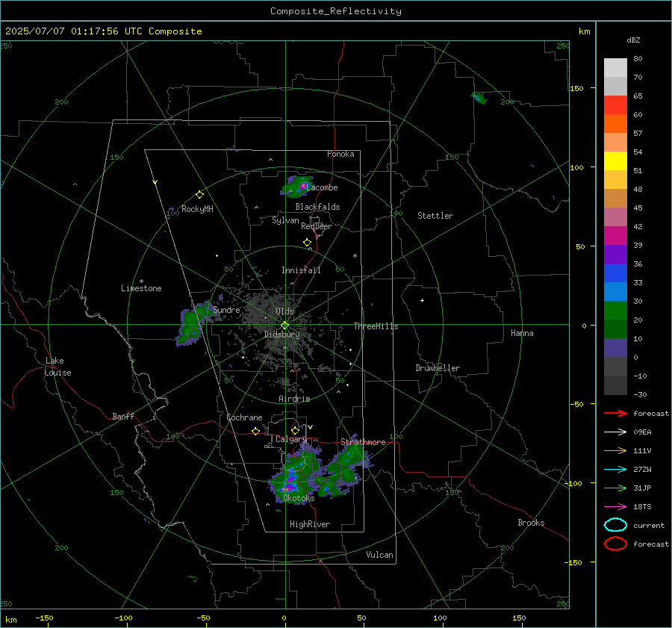Click the Brooks city label
The width and height of the screenshot is (672, 628).
point(531,523)
